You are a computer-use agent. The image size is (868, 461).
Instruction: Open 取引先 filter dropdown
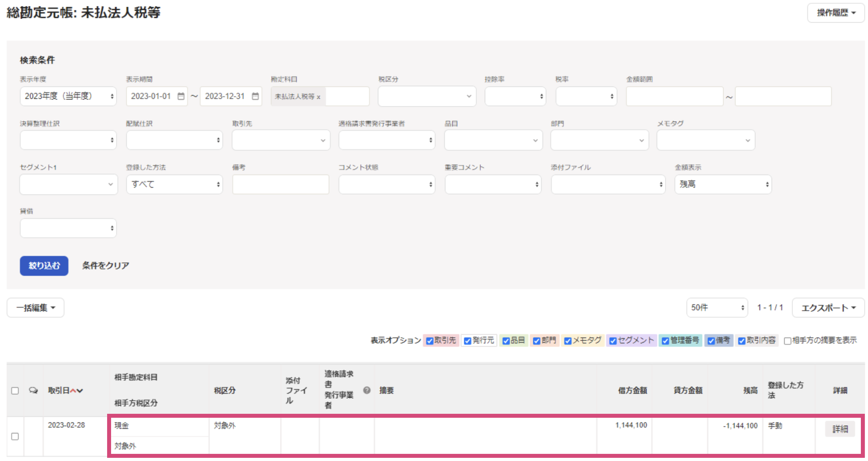tap(281, 140)
